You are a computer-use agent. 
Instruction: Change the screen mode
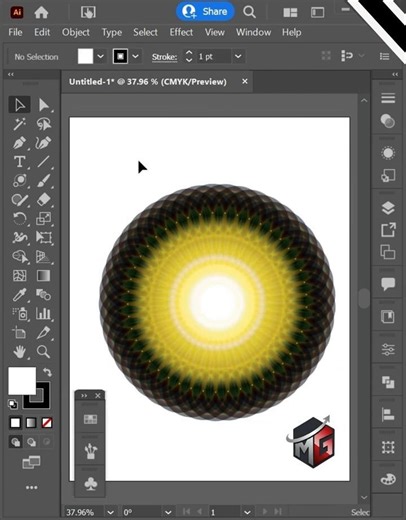coord(31,462)
